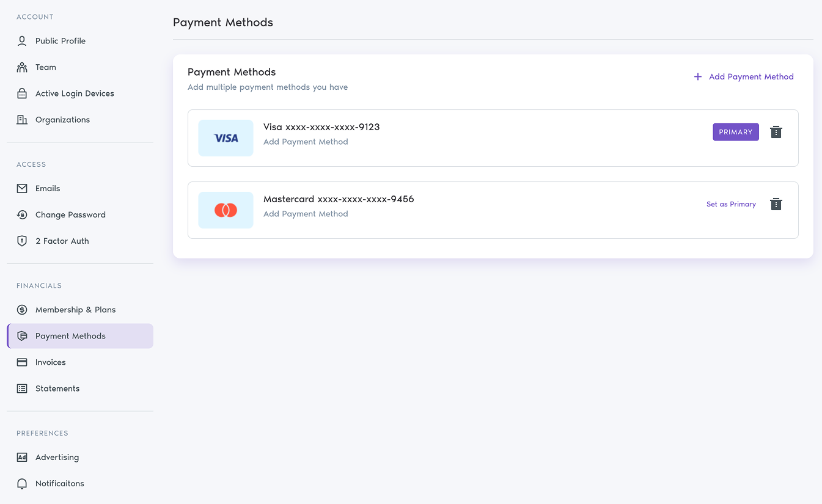Delete the Visa card ending 9123
Image resolution: width=822 pixels, height=504 pixels.
pos(776,132)
